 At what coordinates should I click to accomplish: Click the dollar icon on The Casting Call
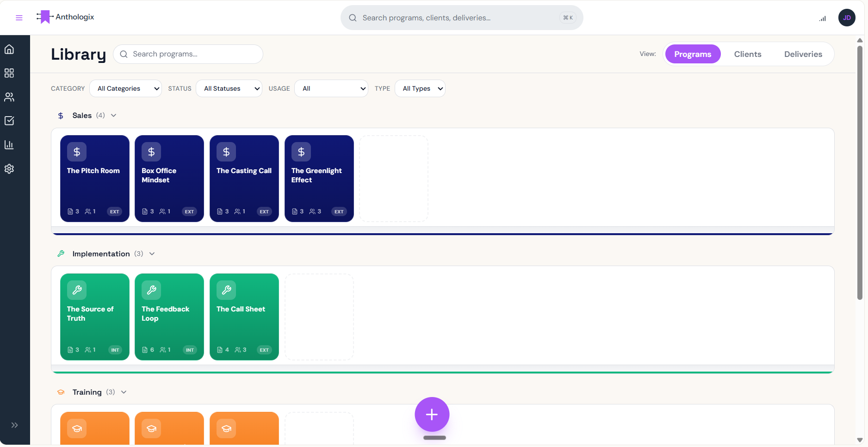click(226, 152)
